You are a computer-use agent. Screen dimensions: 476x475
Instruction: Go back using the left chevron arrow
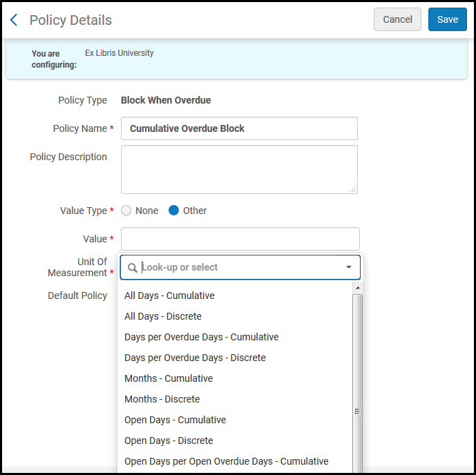[x=14, y=20]
